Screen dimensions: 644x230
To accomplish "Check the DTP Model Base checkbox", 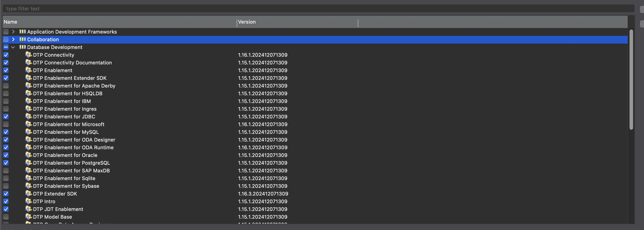I will click(6, 217).
